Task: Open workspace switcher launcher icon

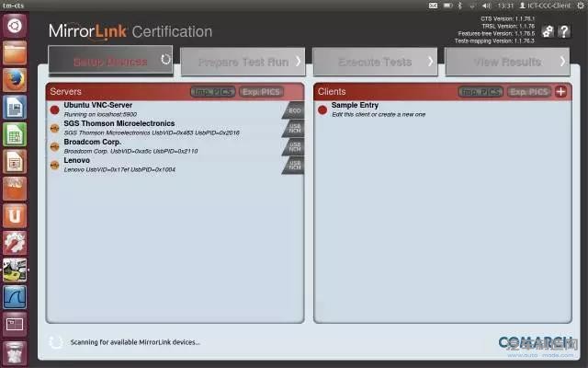Action: pos(15,324)
